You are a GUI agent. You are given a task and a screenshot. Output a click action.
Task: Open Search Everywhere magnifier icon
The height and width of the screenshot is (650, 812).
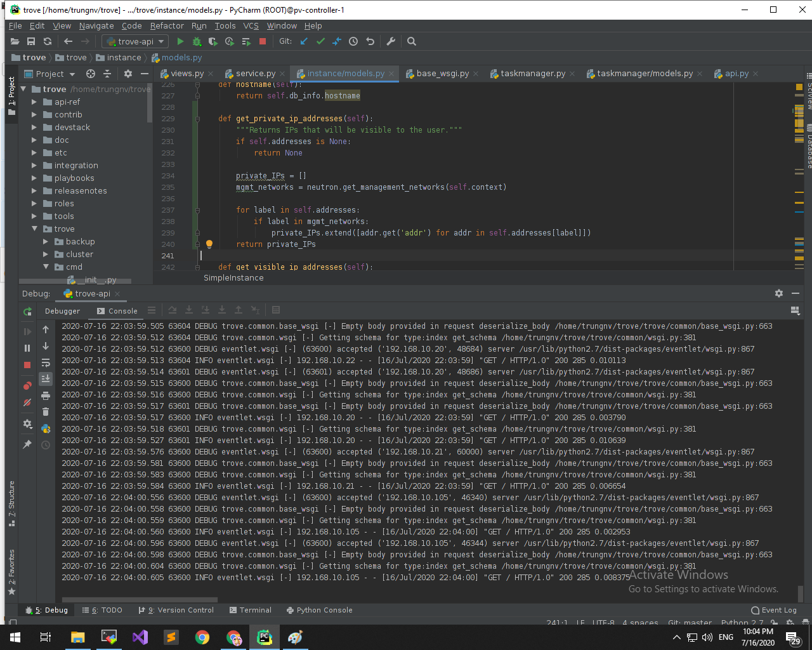pos(412,41)
